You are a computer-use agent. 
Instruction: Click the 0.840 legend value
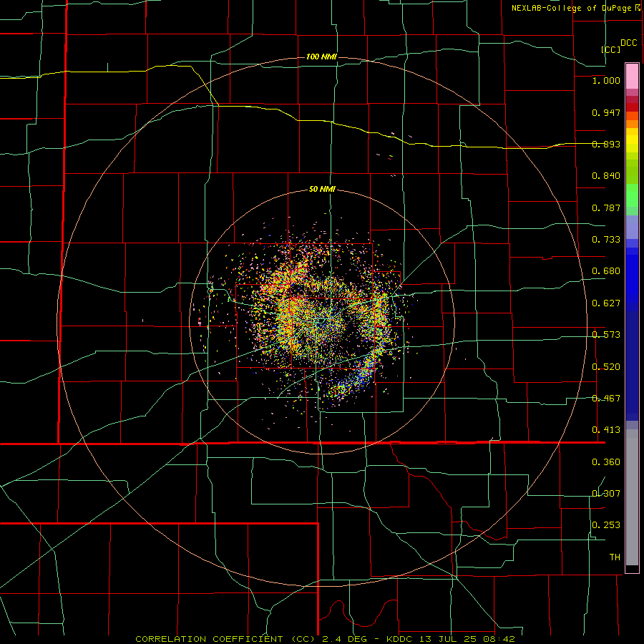(x=606, y=176)
